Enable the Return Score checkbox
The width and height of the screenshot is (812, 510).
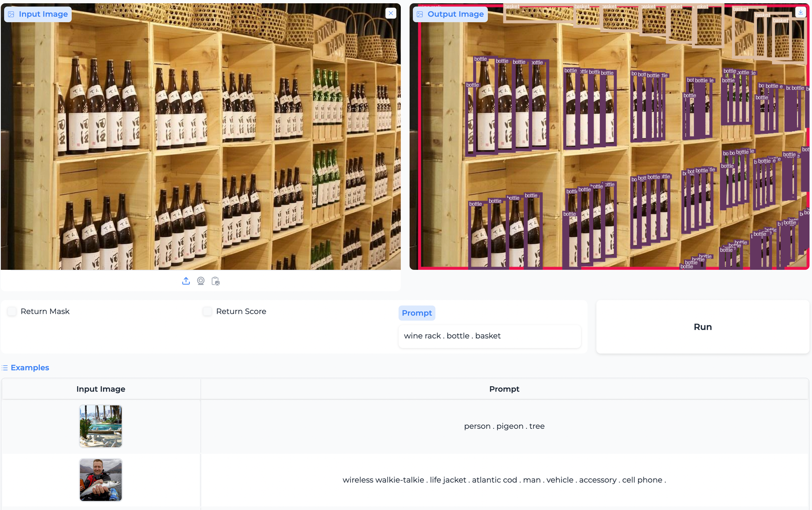point(207,311)
